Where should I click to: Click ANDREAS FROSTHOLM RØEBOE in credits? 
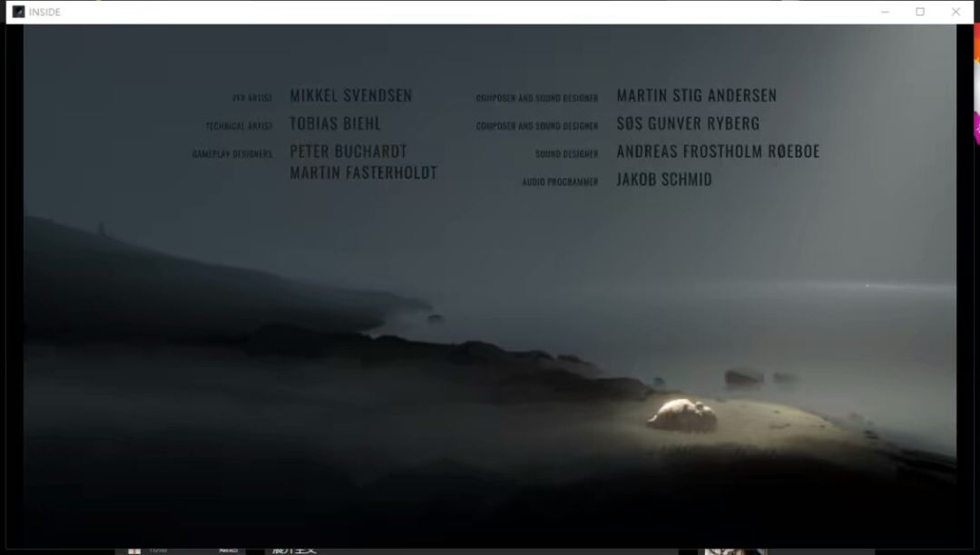click(718, 151)
